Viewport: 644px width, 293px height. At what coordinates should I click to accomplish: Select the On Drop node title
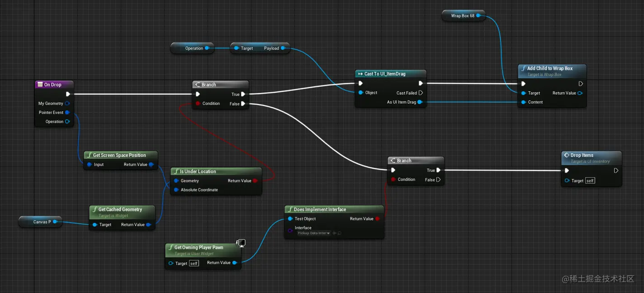[52, 85]
